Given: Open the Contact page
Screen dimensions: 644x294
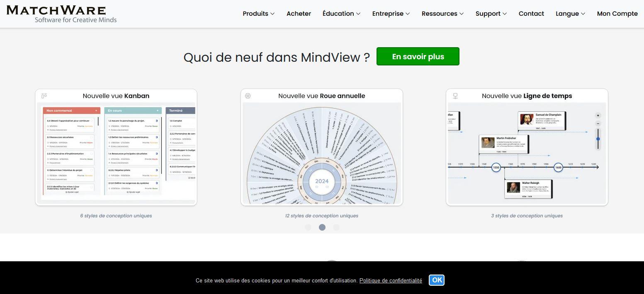Looking at the screenshot, I should click(x=531, y=14).
